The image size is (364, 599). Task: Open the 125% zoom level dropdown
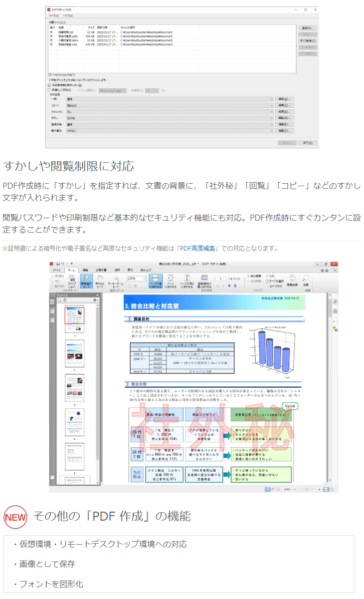tap(137, 278)
